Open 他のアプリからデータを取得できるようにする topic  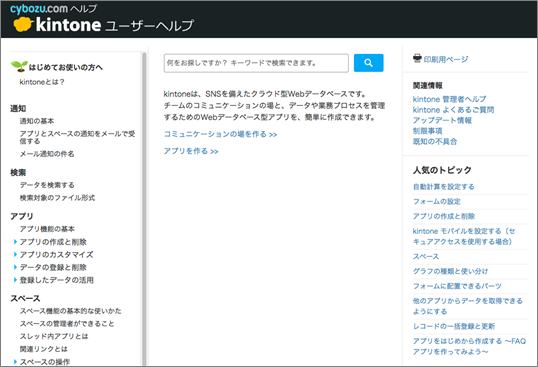[468, 306]
